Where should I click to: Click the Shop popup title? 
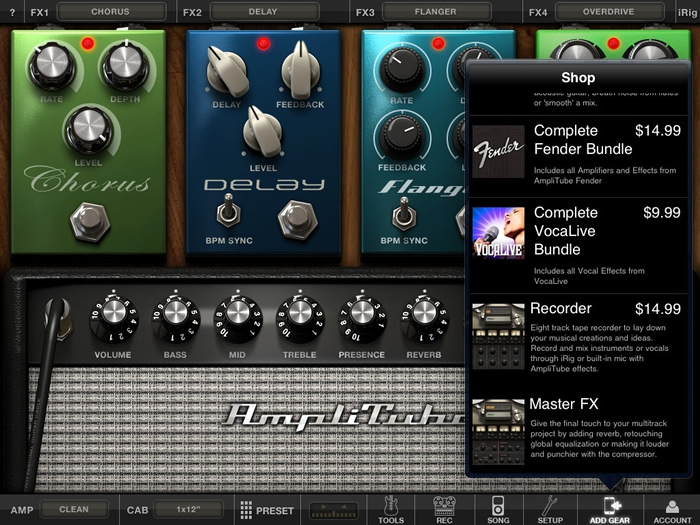(x=578, y=78)
